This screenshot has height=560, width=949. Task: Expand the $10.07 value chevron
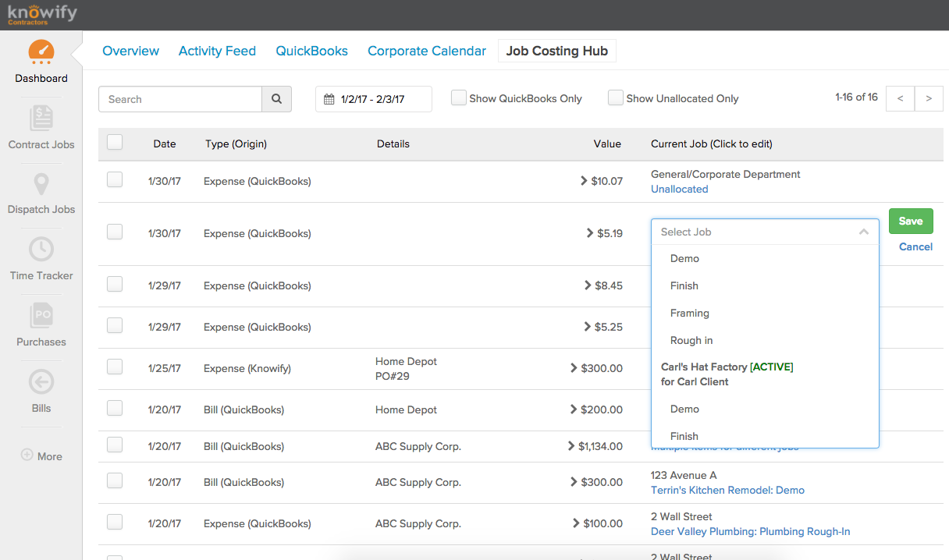585,181
